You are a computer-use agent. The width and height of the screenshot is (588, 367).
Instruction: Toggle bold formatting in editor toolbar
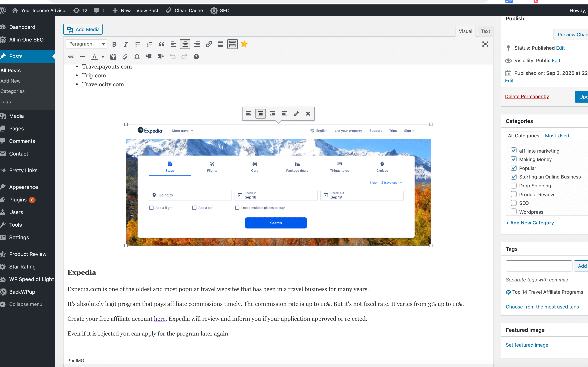[114, 44]
